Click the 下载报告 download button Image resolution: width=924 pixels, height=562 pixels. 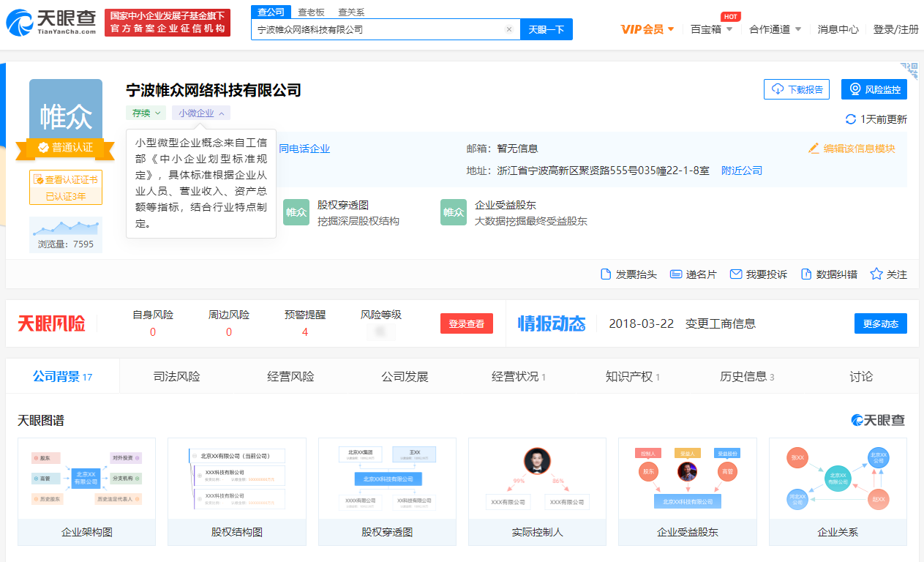tap(797, 89)
